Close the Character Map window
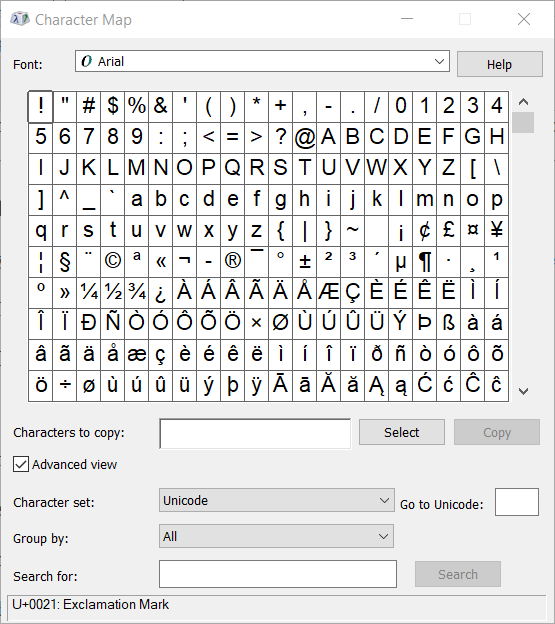This screenshot has height=624, width=555. pyautogui.click(x=524, y=19)
